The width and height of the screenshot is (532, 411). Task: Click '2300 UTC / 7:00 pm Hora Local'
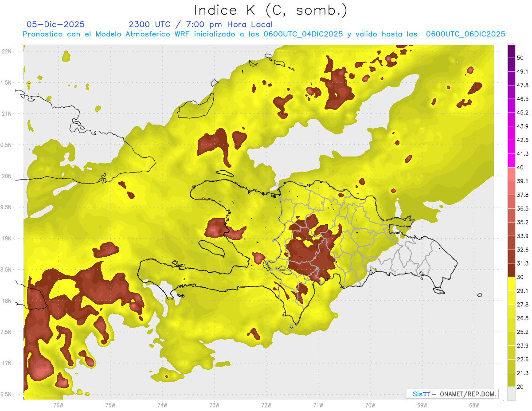click(x=200, y=24)
